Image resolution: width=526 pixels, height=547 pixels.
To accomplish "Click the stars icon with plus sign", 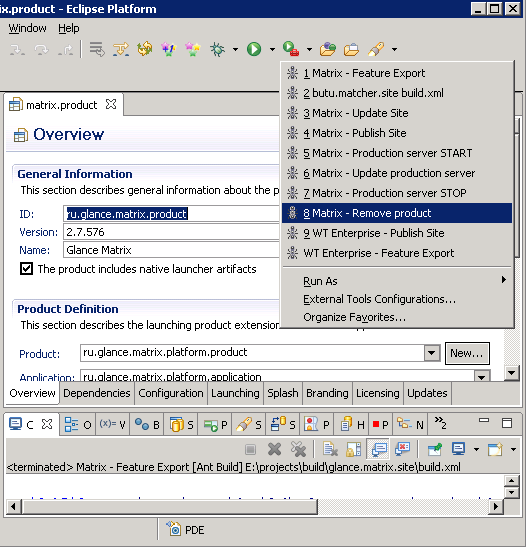I will 168,49.
